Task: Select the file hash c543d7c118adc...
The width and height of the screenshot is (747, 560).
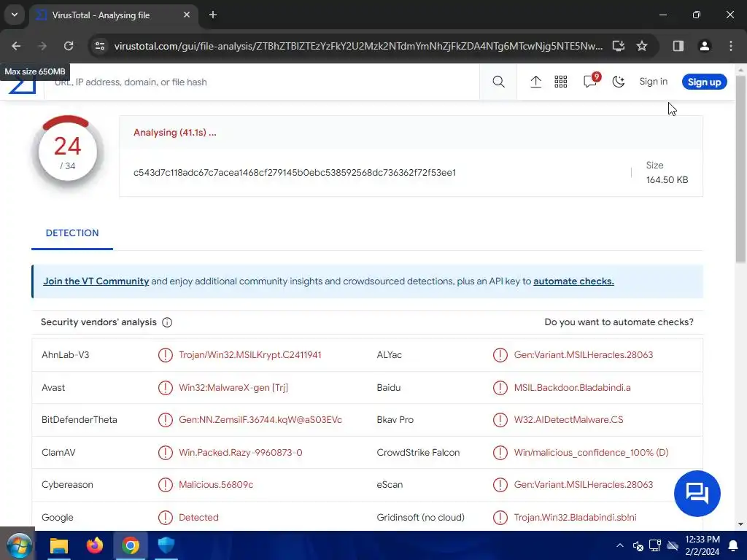Action: point(295,172)
